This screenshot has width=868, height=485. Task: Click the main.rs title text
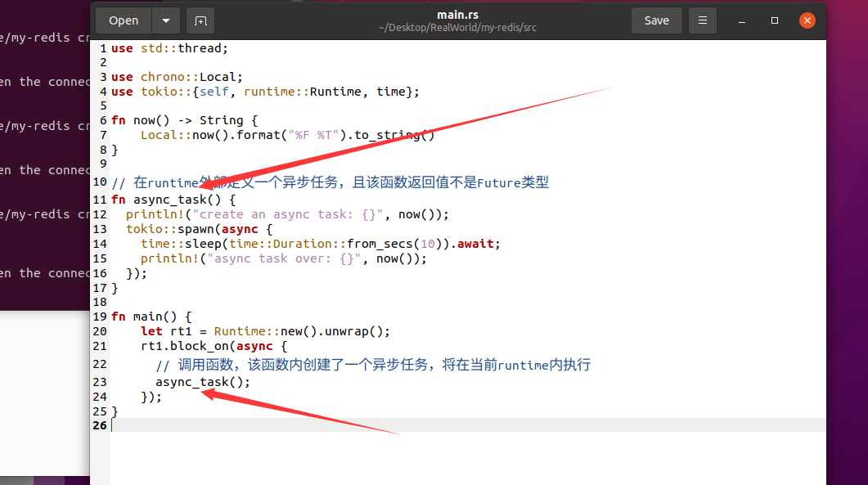[x=457, y=15]
